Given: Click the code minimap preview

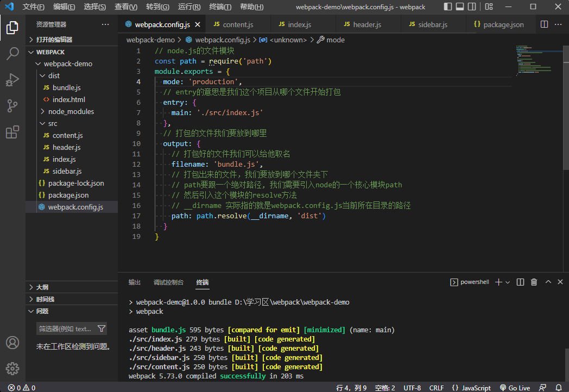Looking at the screenshot, I should pos(539,61).
